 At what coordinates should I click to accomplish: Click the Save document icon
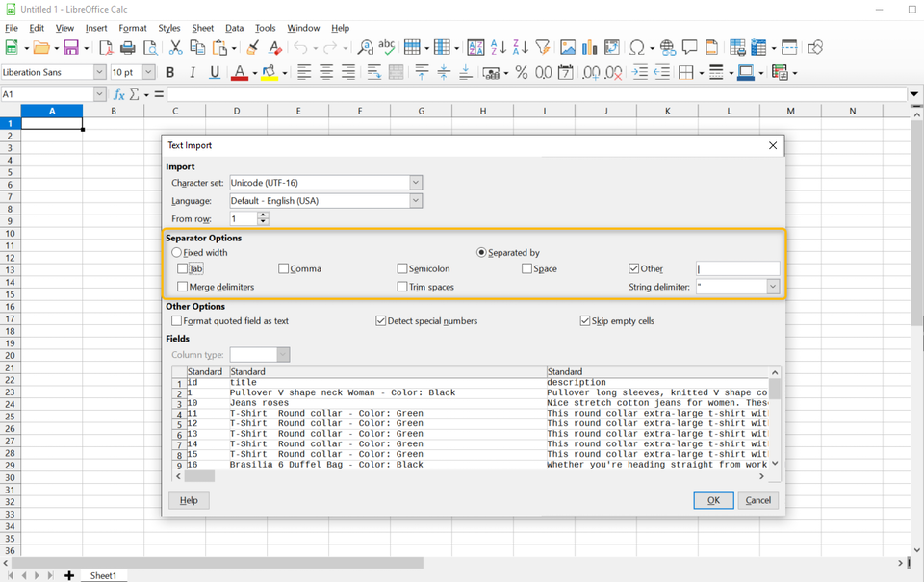point(70,47)
